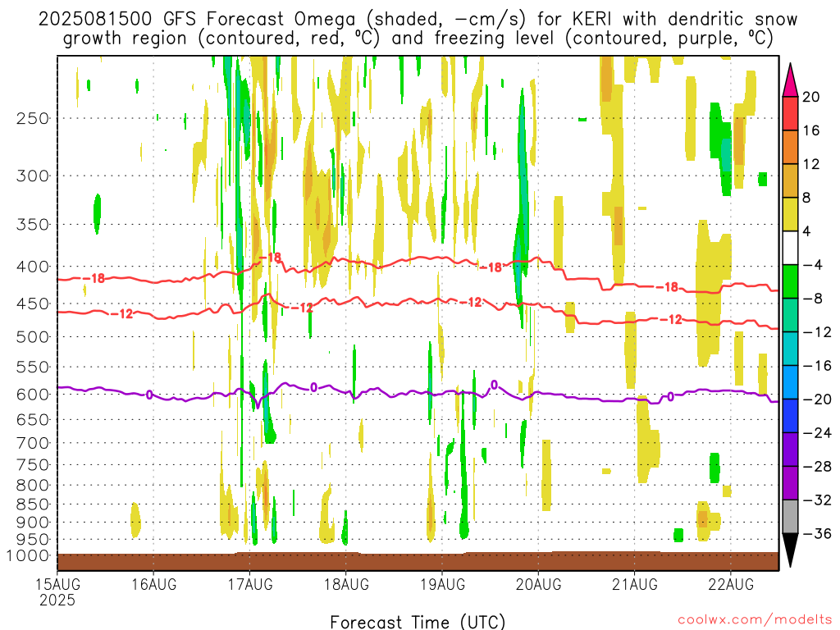The width and height of the screenshot is (840, 630).
Task: Click the 500 pressure level label
Action: pyautogui.click(x=33, y=337)
